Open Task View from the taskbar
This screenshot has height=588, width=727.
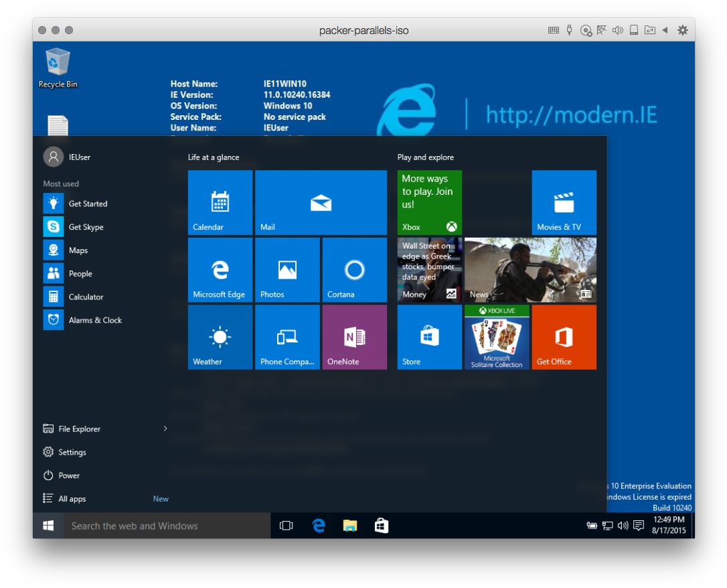[287, 526]
